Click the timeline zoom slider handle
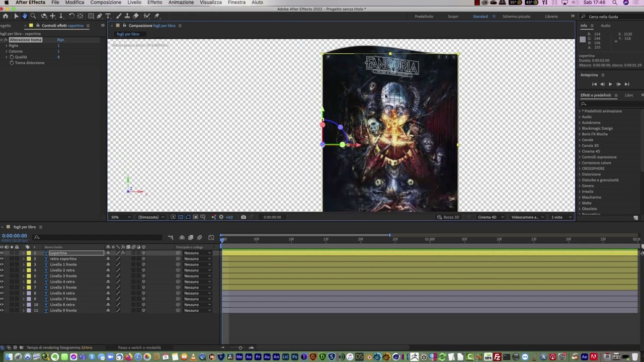The image size is (644, 362). [240, 347]
